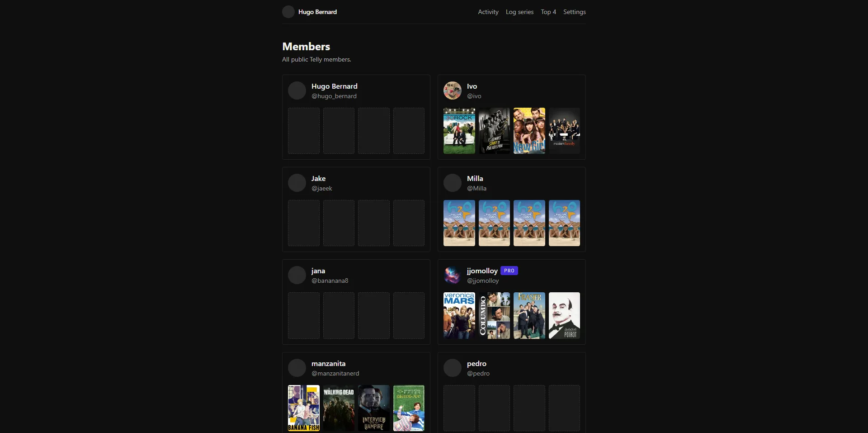Click the @jaeek handle
Screen dimensions: 868x433
pos(322,188)
